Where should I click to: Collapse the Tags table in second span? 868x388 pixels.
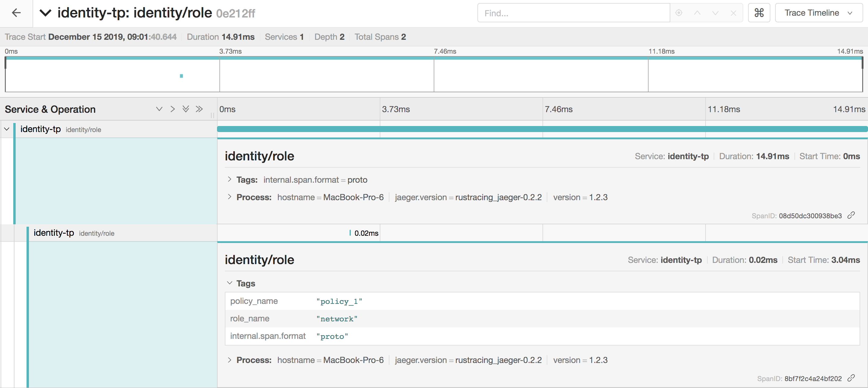(229, 283)
